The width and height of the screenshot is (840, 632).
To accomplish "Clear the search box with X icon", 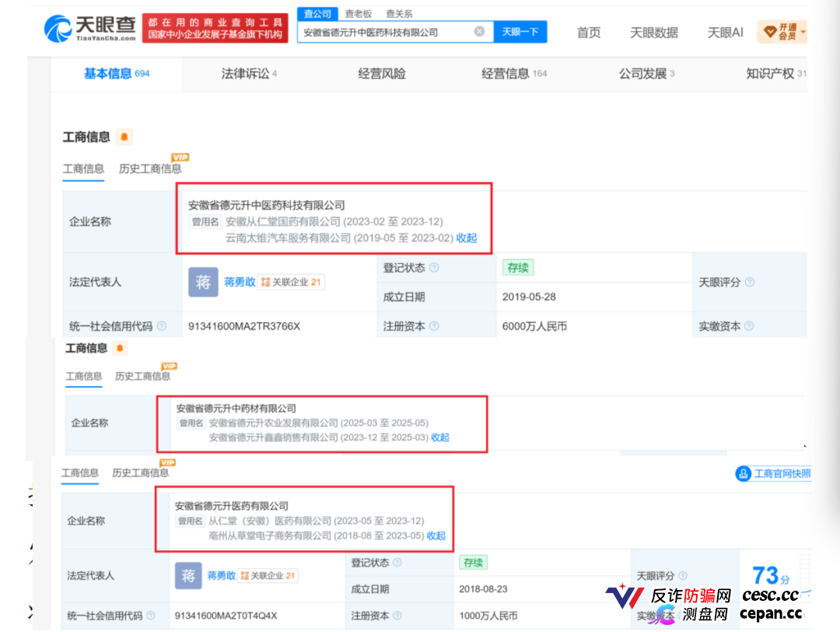I will click(x=479, y=32).
